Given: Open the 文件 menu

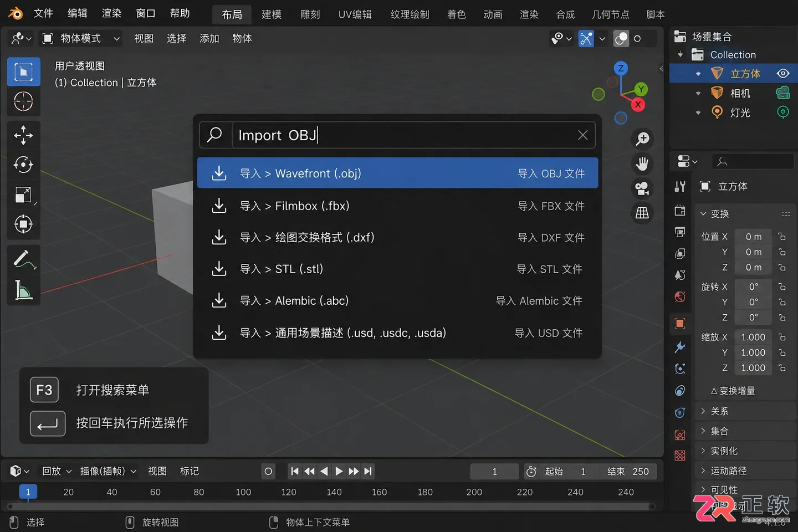Looking at the screenshot, I should 43,13.
